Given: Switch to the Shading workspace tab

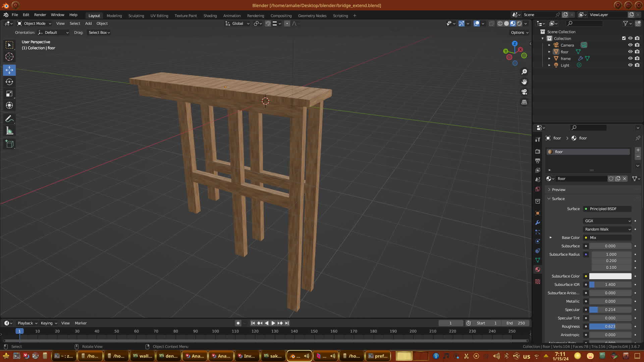Looking at the screenshot, I should point(210,16).
